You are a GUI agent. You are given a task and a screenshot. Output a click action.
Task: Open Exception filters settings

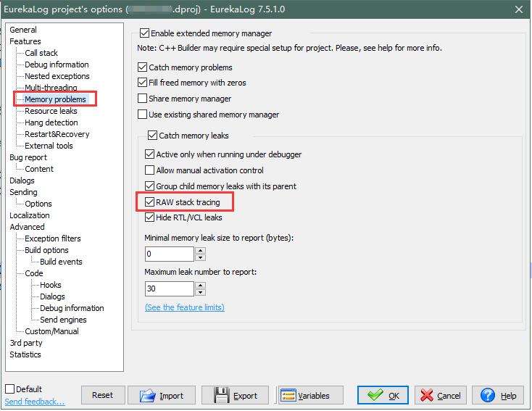coord(53,238)
